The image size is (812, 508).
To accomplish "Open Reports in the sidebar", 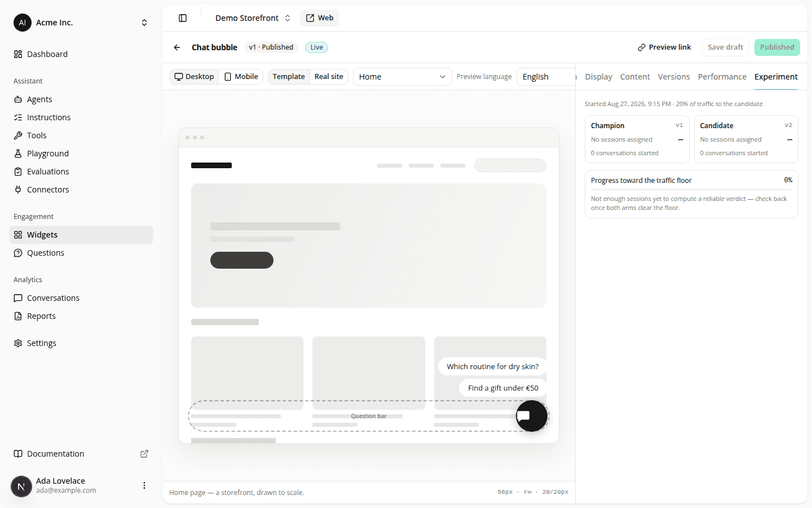I will [81, 316].
